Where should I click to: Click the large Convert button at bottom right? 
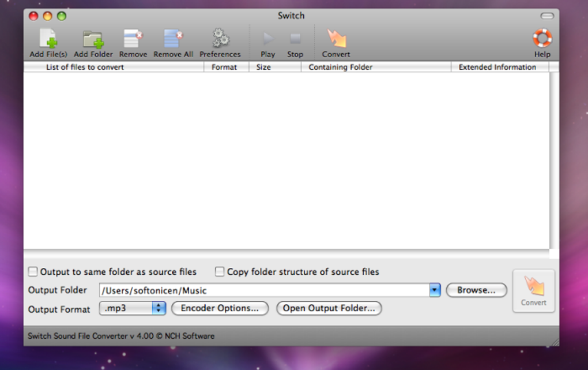pyautogui.click(x=534, y=291)
